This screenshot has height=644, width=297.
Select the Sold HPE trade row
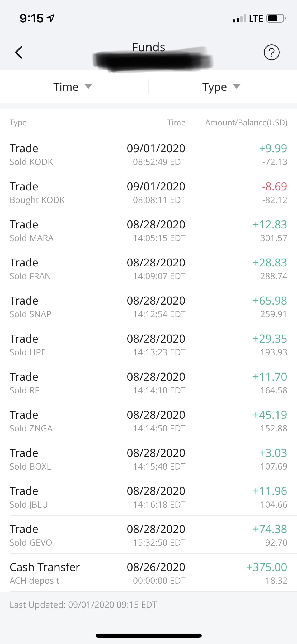coord(148,345)
